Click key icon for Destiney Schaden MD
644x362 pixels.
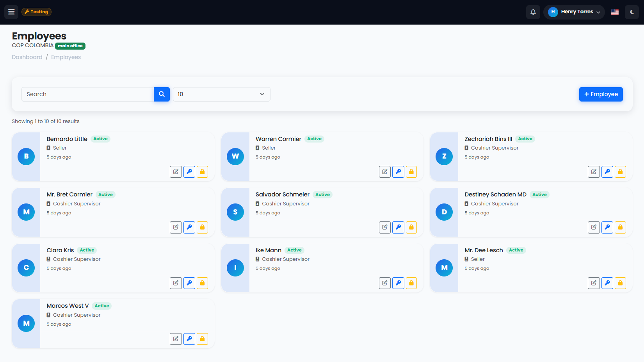[x=607, y=227]
